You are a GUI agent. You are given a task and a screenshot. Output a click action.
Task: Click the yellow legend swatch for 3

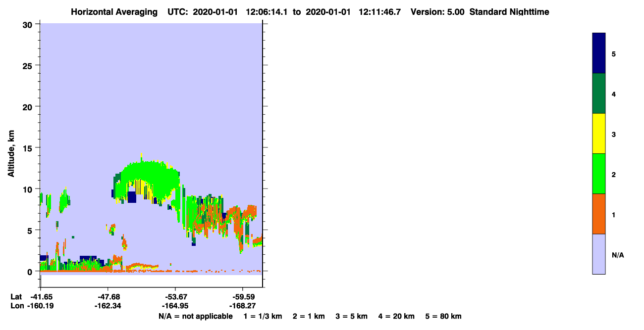599,134
